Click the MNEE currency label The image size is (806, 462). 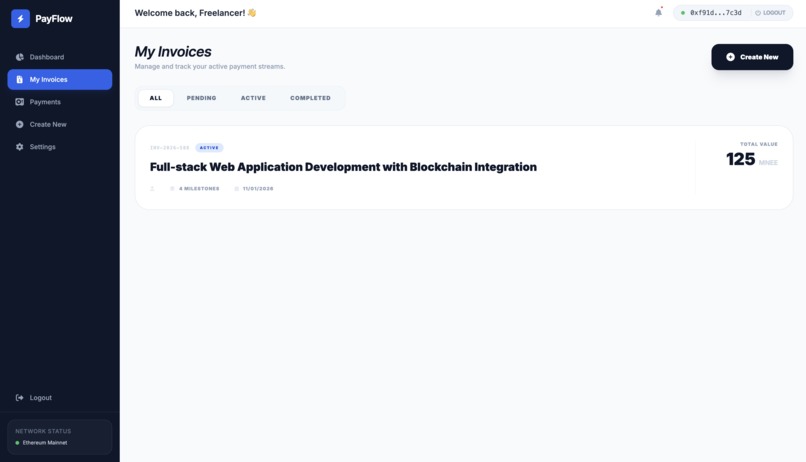coord(768,162)
